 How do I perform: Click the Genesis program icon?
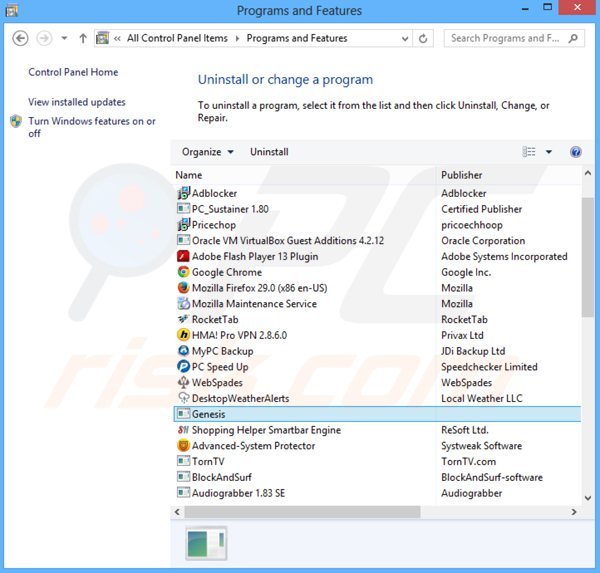pos(184,414)
